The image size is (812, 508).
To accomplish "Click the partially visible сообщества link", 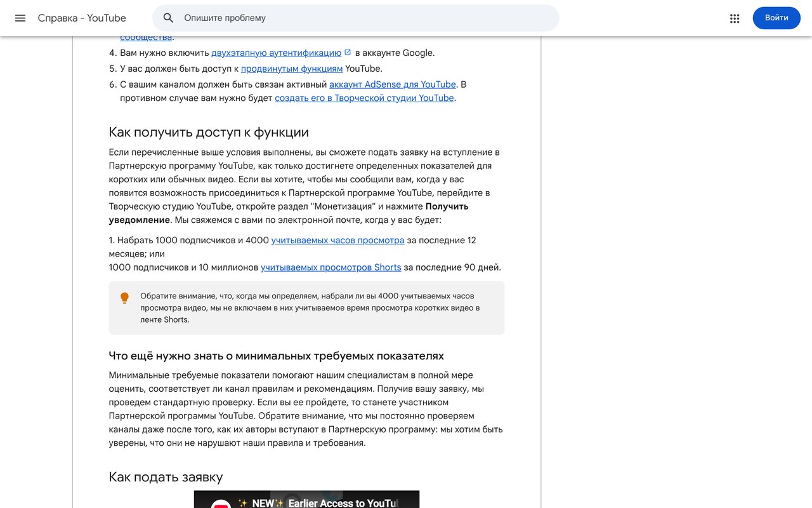I will point(146,38).
